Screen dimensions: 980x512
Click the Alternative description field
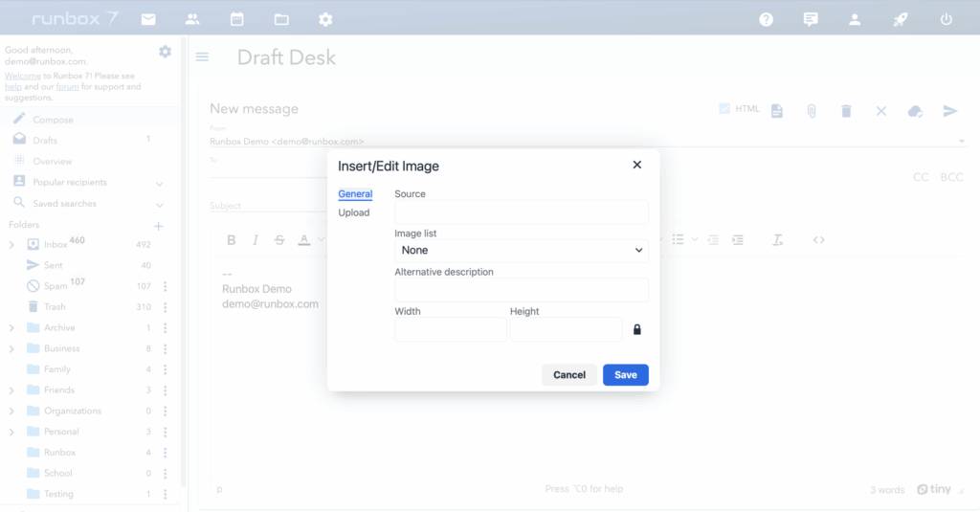click(x=522, y=290)
